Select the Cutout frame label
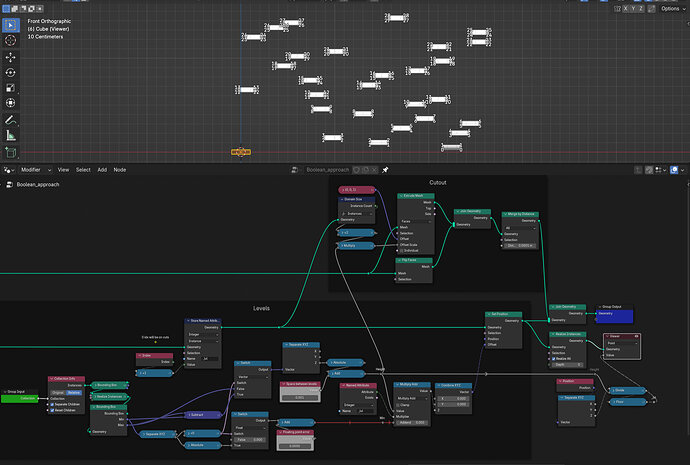The width and height of the screenshot is (690, 465). [438, 183]
